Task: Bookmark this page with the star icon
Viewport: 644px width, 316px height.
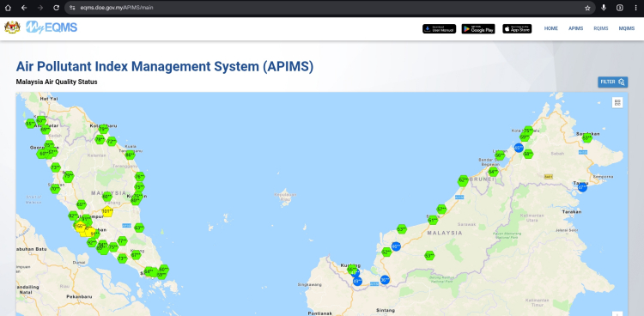Action: click(x=587, y=8)
